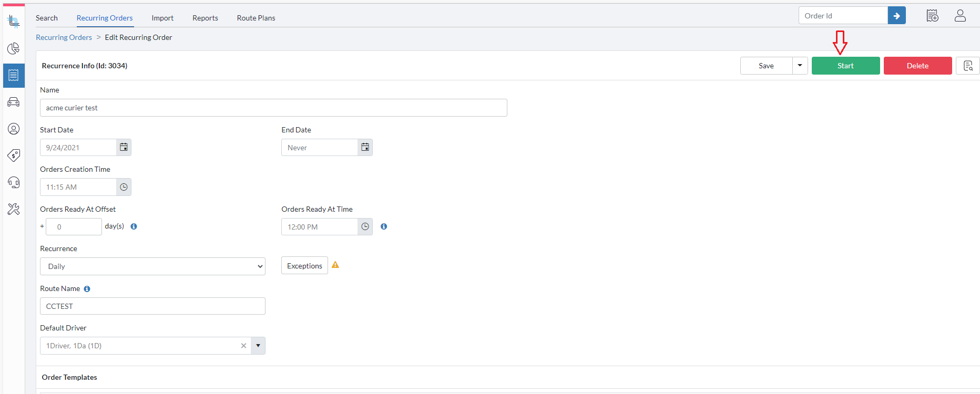The height and width of the screenshot is (394, 980).
Task: Click the End Date field showing Never
Action: (320, 148)
